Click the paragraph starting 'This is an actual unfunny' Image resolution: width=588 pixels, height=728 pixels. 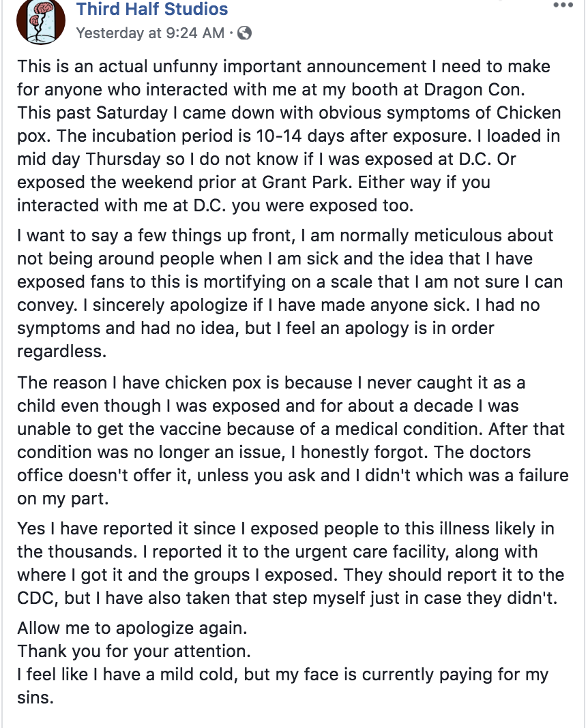[289, 136]
